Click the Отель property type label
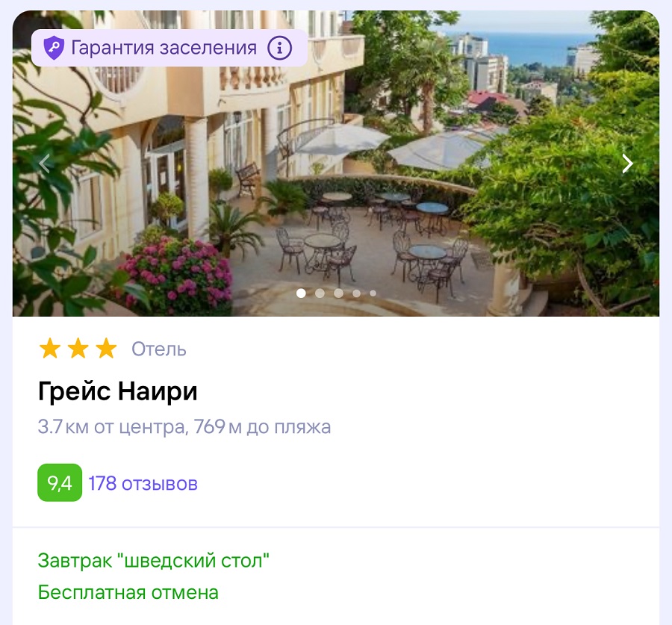 [159, 349]
